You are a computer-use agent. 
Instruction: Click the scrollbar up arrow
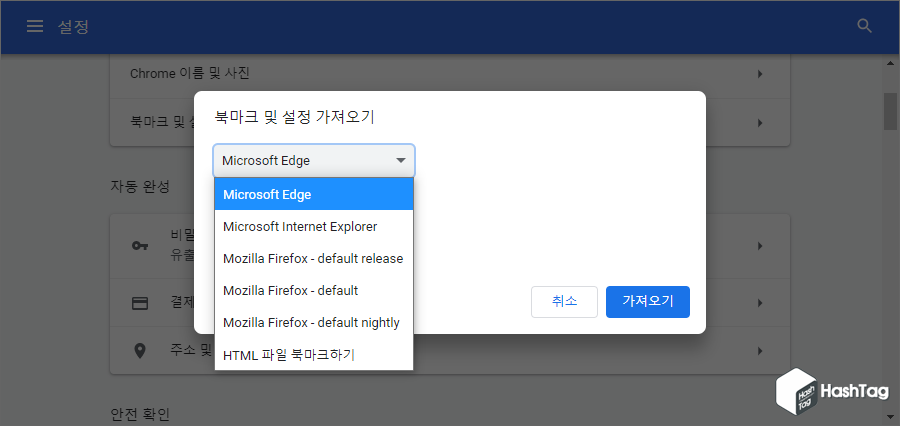click(x=890, y=63)
